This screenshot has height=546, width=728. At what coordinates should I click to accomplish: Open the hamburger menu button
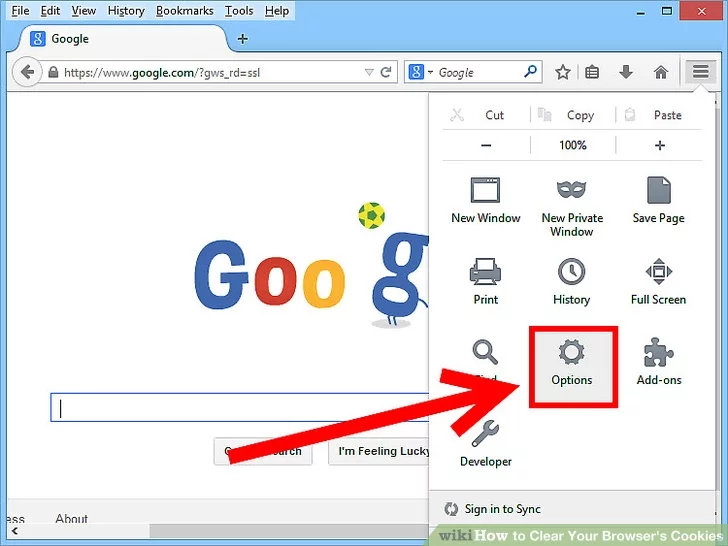pyautogui.click(x=700, y=72)
